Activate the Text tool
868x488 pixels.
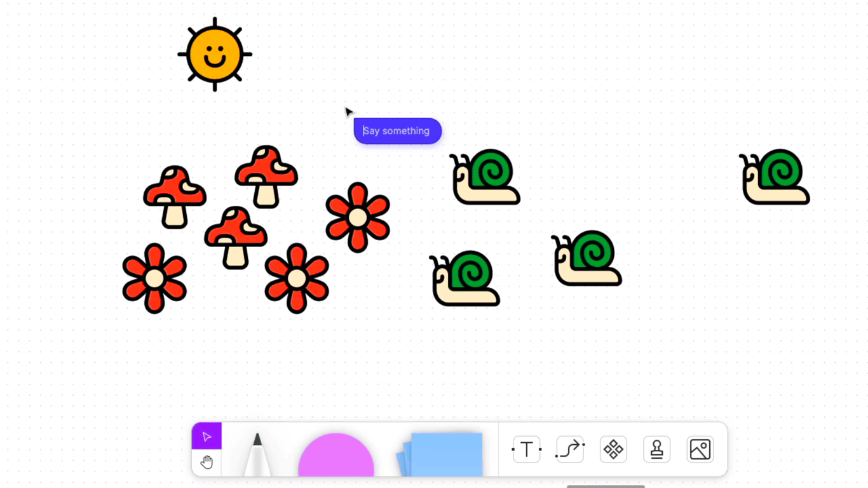pyautogui.click(x=526, y=449)
